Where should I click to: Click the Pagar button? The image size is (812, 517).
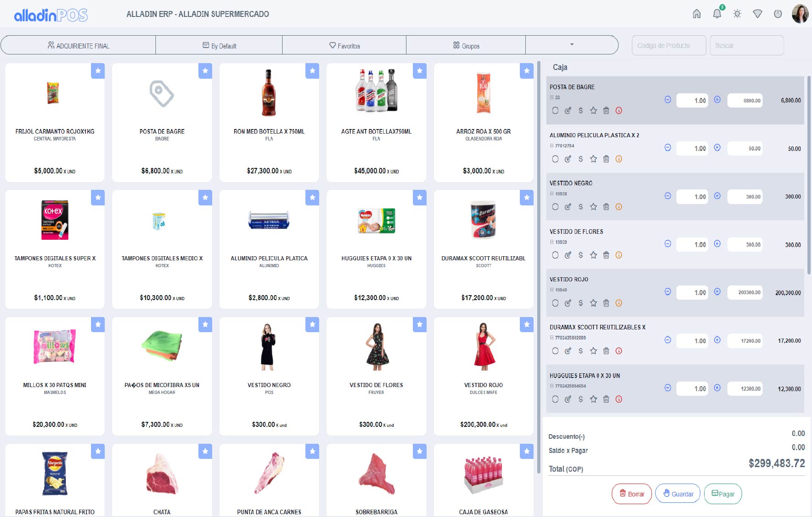723,494
